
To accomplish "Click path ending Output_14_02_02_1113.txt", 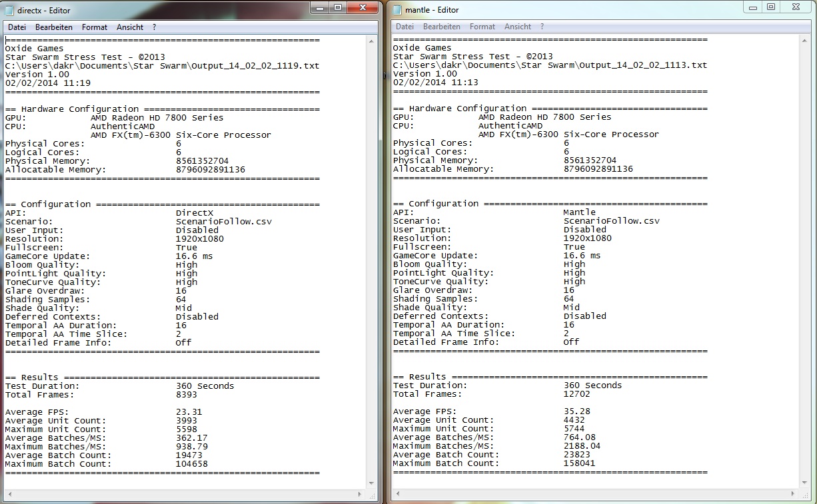I will (x=550, y=65).
